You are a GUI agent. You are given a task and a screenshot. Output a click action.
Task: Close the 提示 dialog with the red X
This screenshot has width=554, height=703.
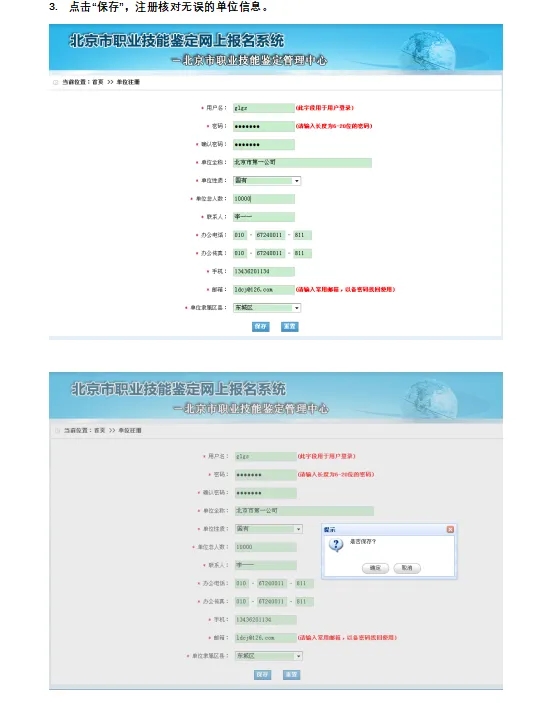coord(450,529)
